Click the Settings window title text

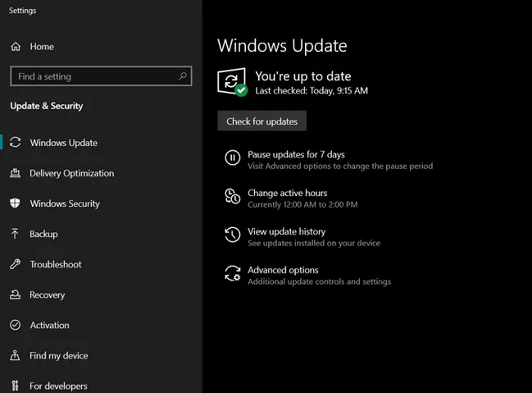(x=22, y=11)
